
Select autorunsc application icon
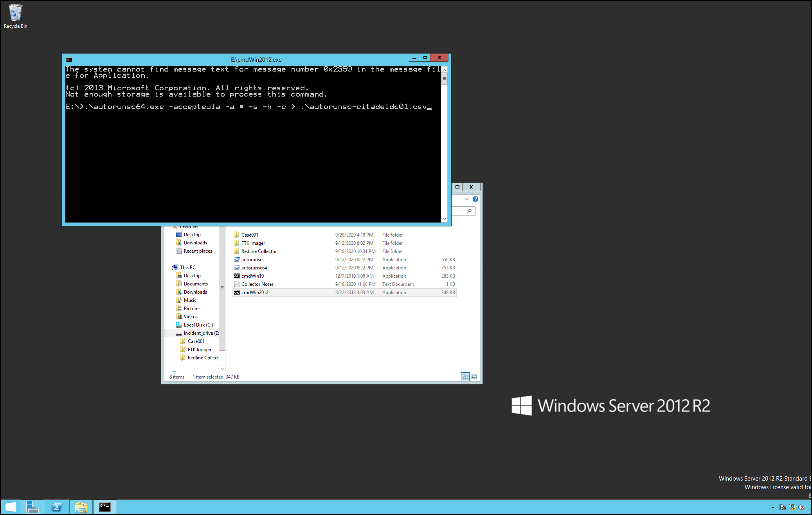pos(236,259)
